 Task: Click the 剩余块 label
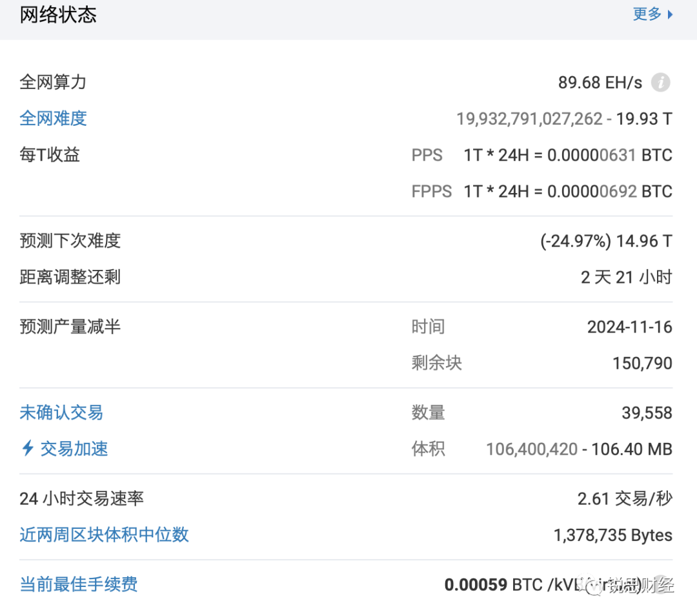(x=436, y=363)
